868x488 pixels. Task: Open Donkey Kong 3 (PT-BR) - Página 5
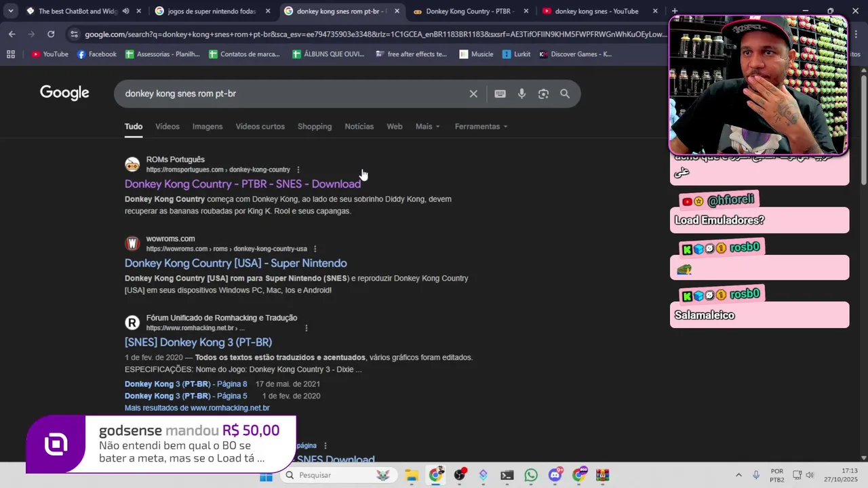[186, 396]
